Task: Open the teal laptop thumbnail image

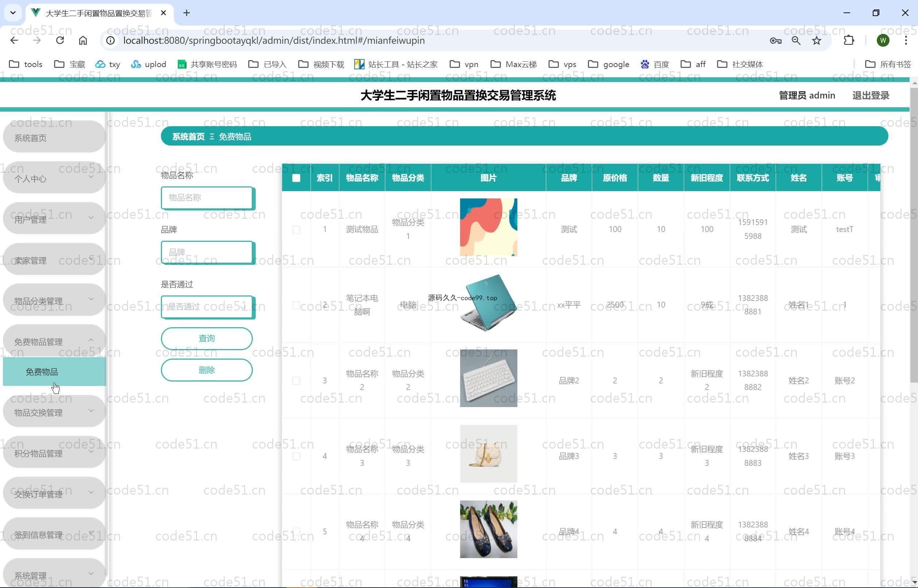Action: coord(489,303)
